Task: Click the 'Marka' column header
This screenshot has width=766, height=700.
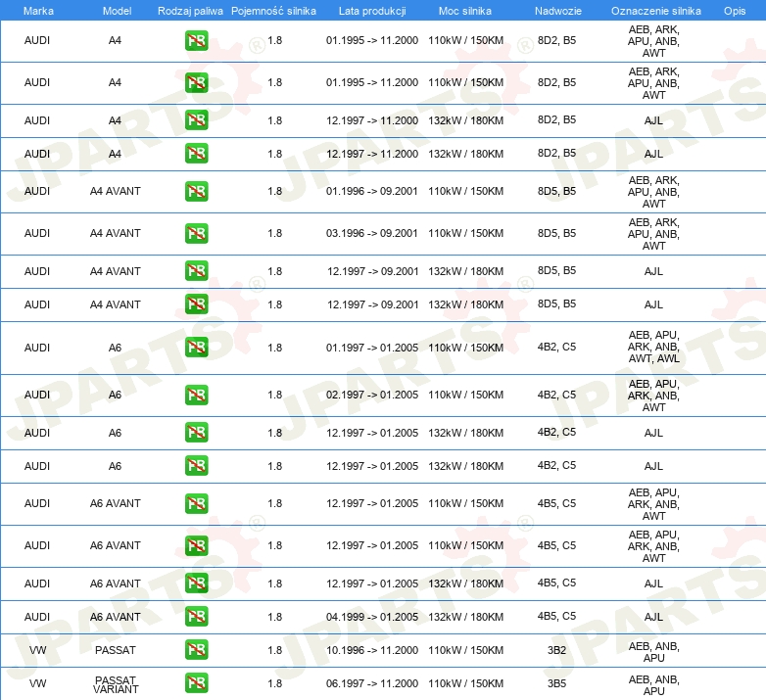Action: (38, 11)
